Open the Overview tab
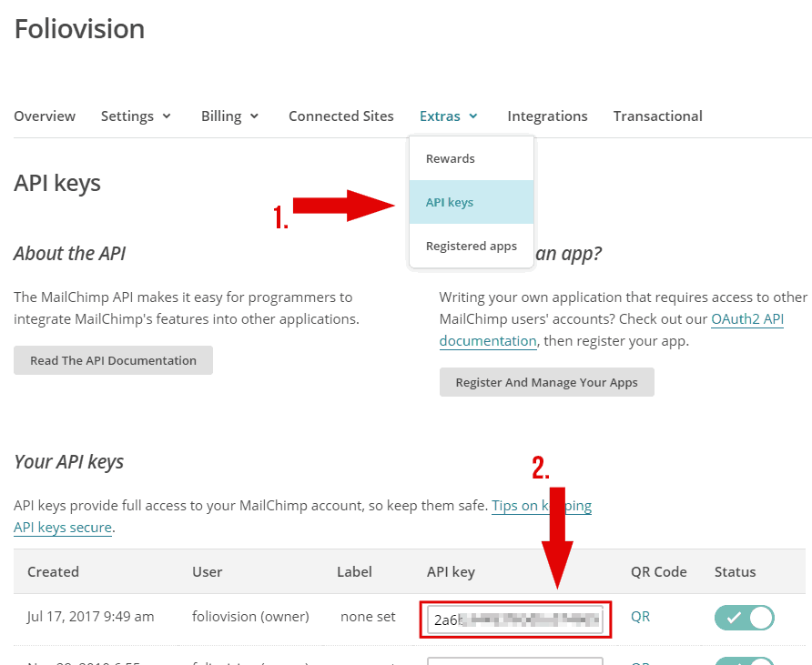This screenshot has width=812, height=665. tap(45, 116)
